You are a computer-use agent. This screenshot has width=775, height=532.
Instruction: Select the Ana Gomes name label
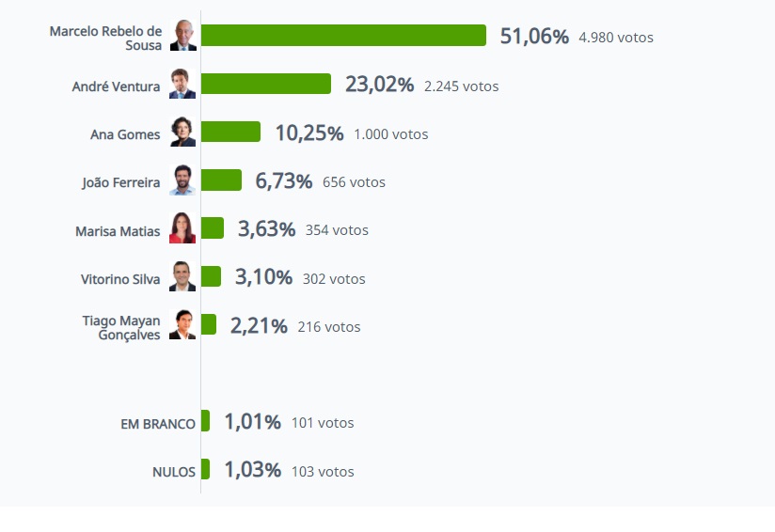[x=125, y=134]
